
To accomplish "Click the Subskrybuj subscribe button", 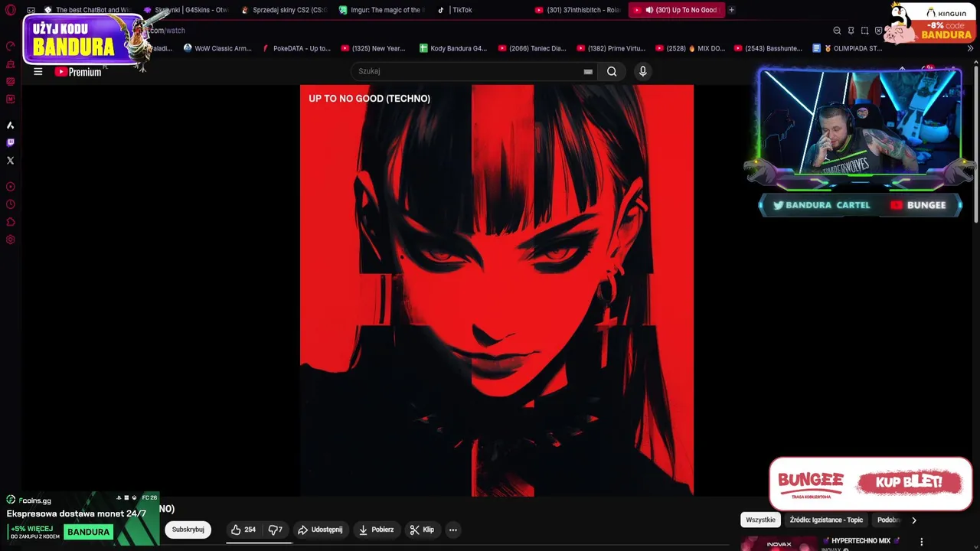I will pyautogui.click(x=188, y=530).
